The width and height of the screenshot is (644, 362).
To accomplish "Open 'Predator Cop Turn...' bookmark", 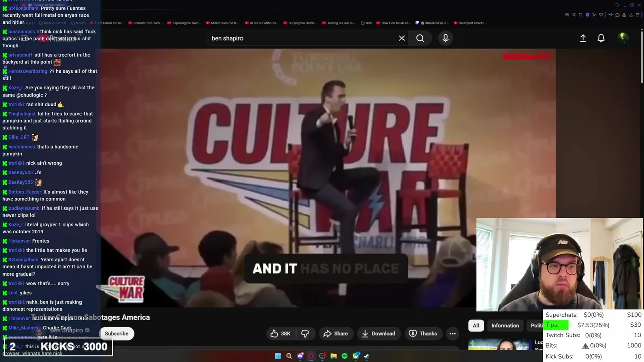I will 145,23.
